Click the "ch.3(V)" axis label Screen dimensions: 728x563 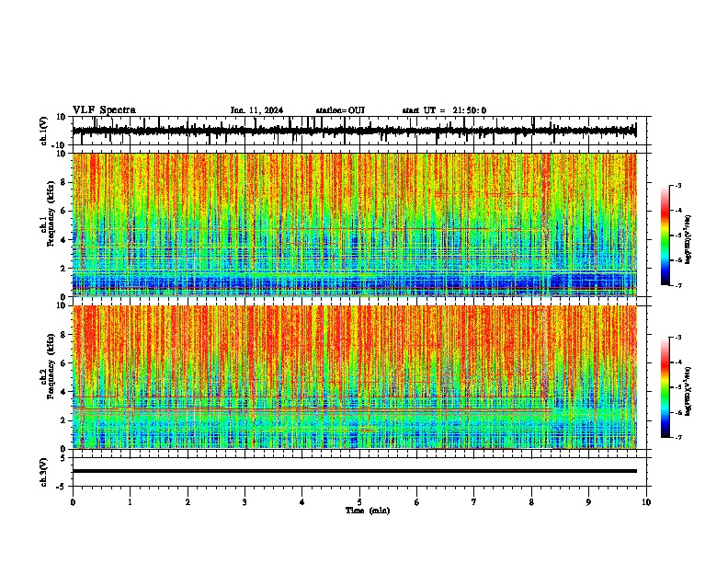coord(44,472)
